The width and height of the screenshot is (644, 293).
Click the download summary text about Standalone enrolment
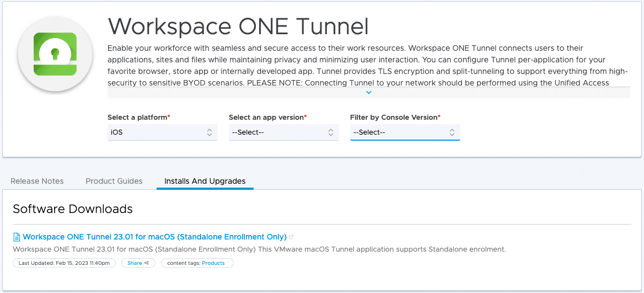click(x=259, y=249)
